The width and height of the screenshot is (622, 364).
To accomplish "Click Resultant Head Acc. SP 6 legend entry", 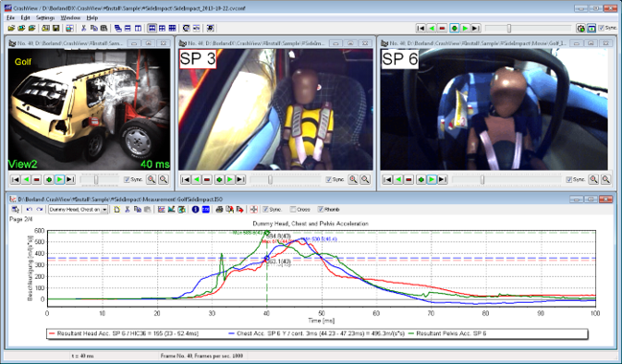I will click(x=123, y=334).
